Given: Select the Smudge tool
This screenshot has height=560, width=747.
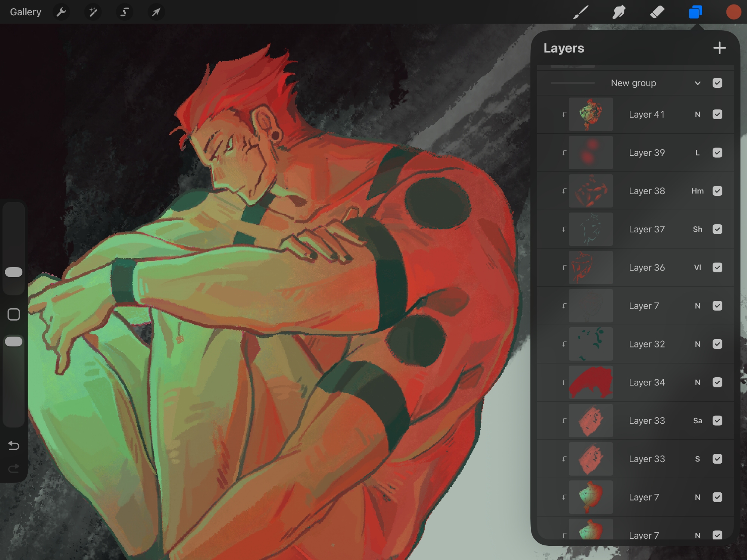Looking at the screenshot, I should click(x=619, y=12).
